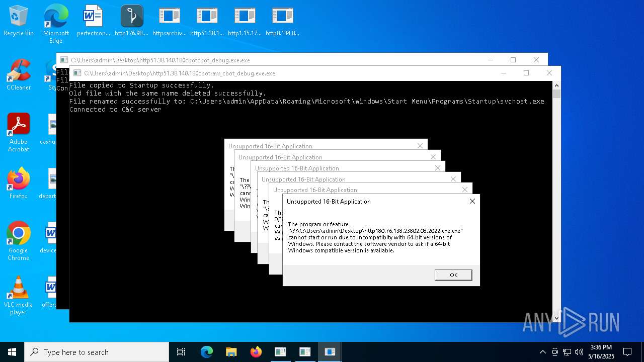This screenshot has height=362, width=644.
Task: Open the notification center icon
Action: [x=627, y=352]
